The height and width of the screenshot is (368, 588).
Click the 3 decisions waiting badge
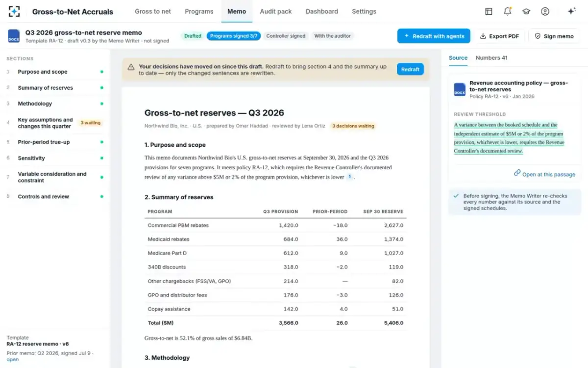(353, 126)
